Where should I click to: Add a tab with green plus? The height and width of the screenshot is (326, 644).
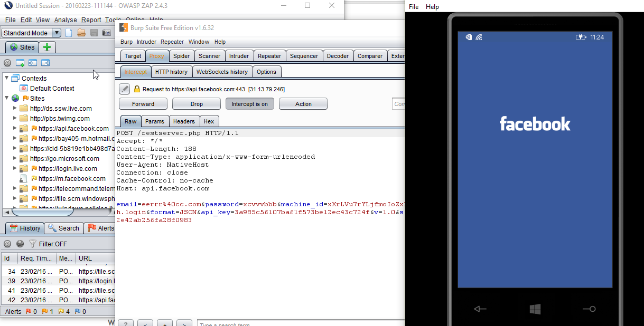47,47
